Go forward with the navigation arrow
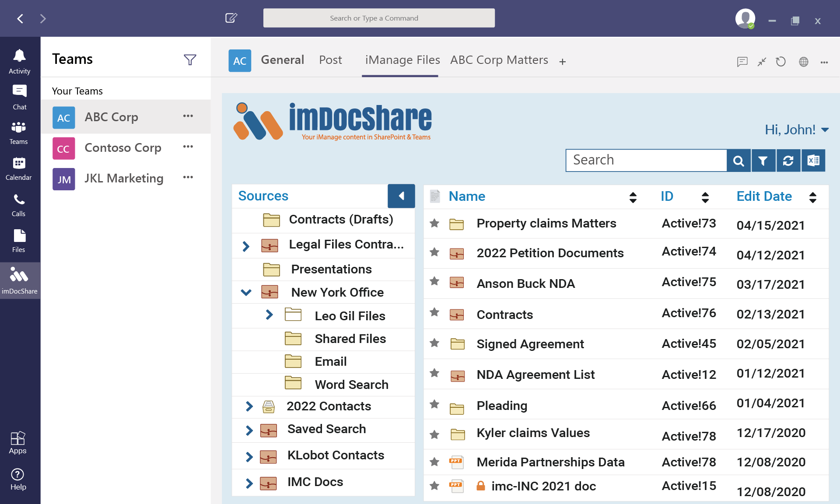The width and height of the screenshot is (840, 504). [43, 18]
